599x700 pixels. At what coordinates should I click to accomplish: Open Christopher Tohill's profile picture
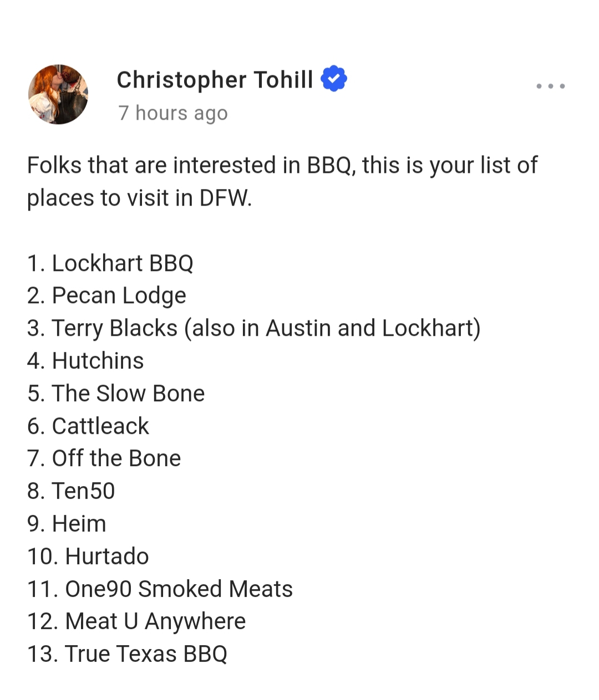tap(58, 94)
